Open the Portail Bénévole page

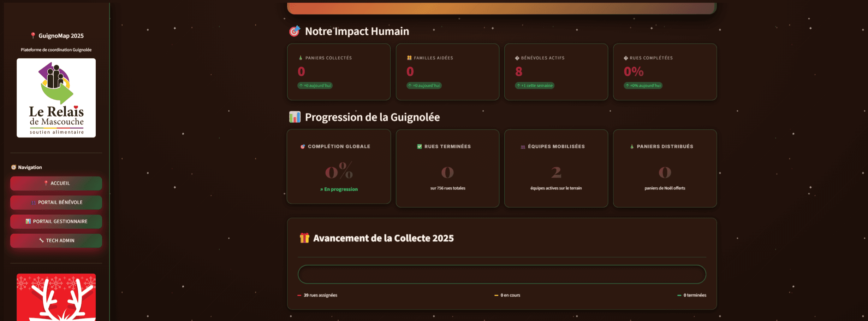click(x=56, y=202)
